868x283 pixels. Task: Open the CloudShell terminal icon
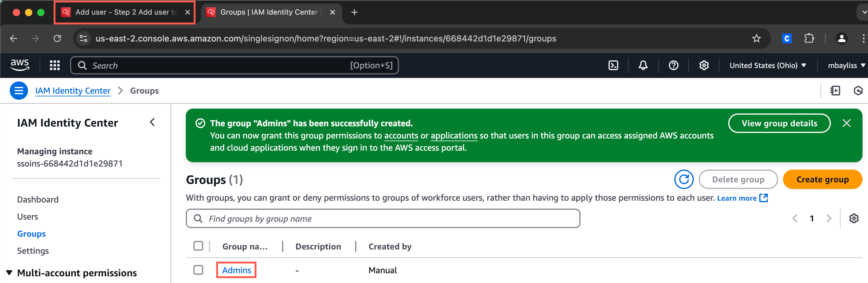(x=613, y=65)
